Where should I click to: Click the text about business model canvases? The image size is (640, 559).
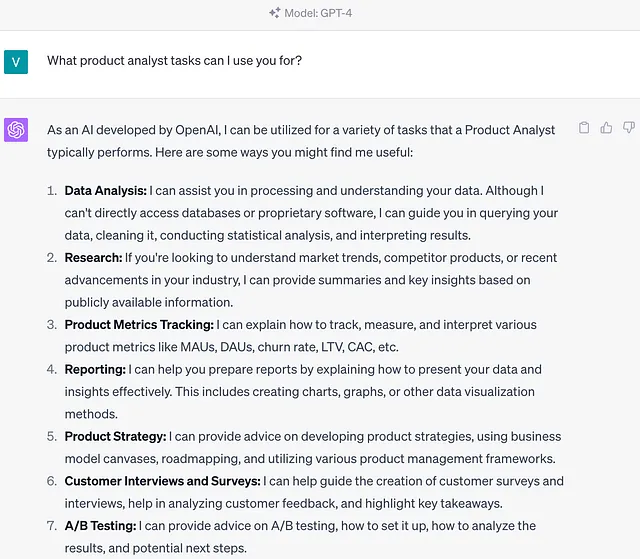pyautogui.click(x=310, y=459)
